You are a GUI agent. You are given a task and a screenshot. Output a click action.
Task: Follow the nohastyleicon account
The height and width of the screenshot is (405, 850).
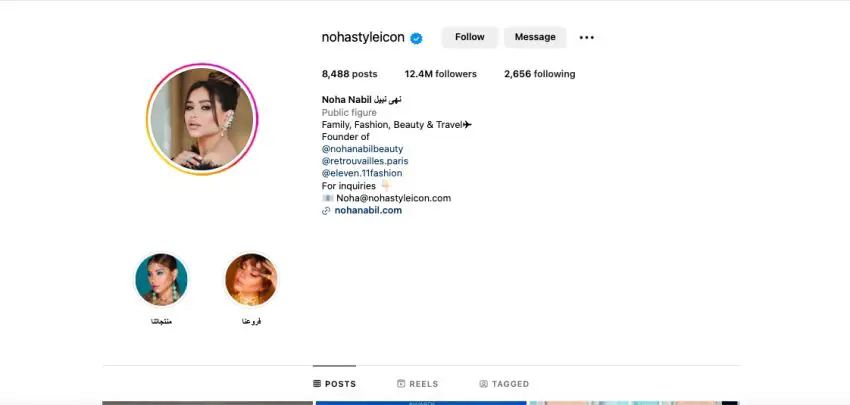469,37
